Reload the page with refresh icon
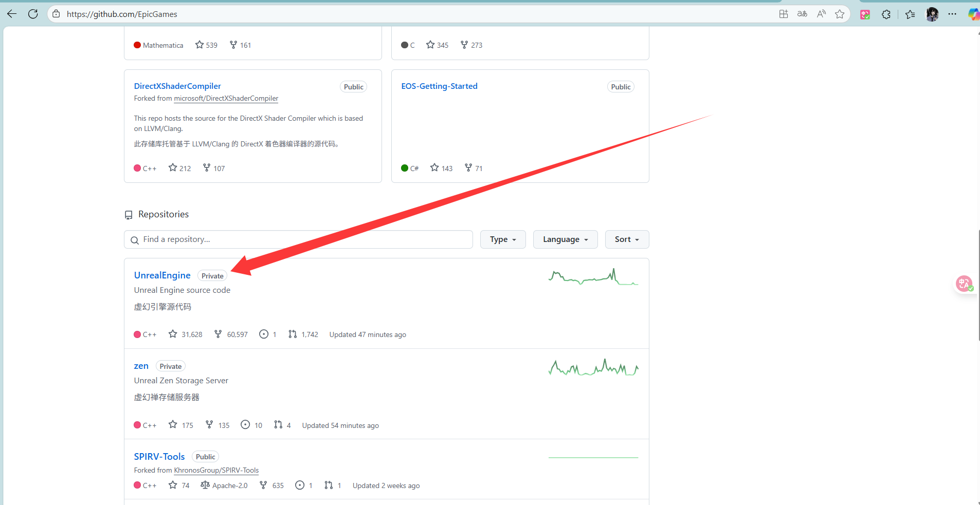 [33, 14]
